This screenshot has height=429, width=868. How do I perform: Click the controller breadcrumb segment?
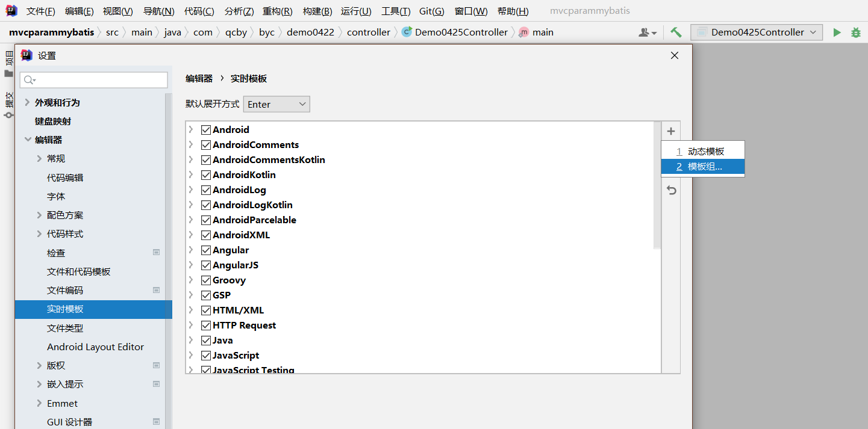369,32
